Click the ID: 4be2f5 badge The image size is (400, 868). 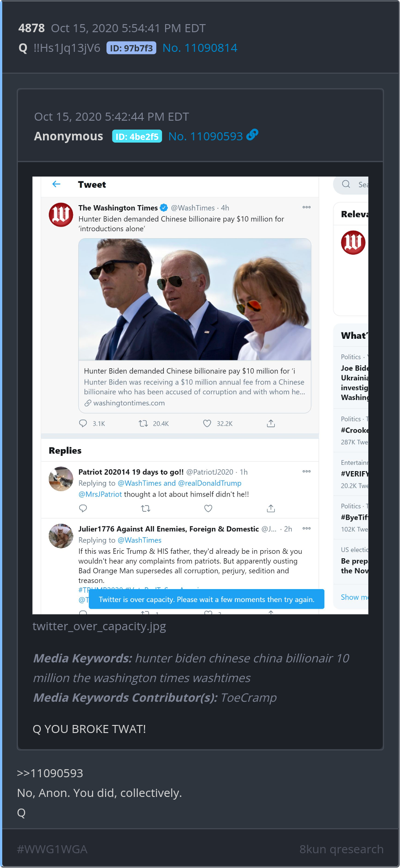[137, 136]
